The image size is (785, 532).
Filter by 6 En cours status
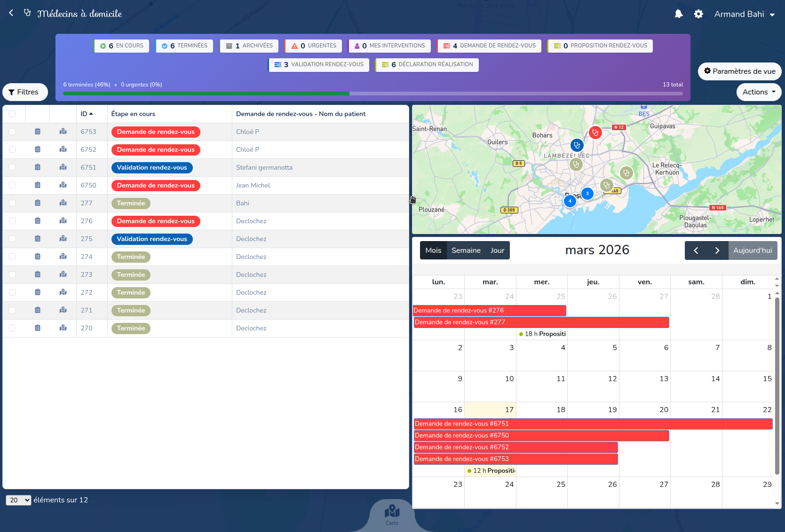pyautogui.click(x=121, y=46)
